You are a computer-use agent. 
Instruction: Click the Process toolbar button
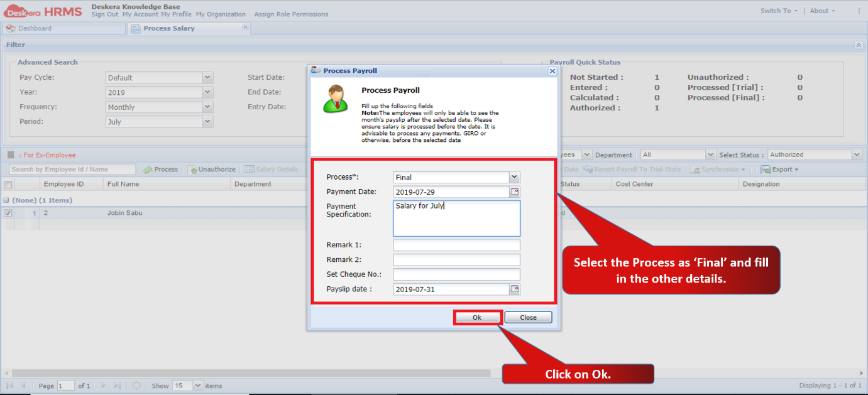[x=161, y=170]
